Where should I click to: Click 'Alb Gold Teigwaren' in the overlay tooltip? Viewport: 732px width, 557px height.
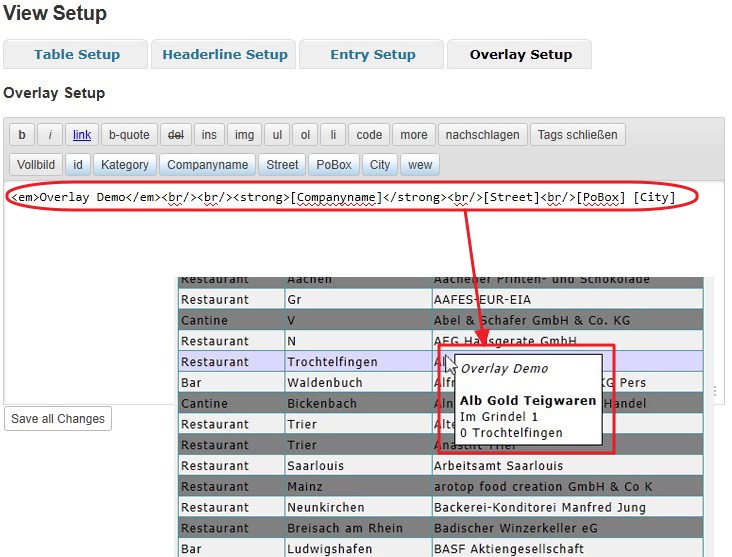pyautogui.click(x=528, y=401)
